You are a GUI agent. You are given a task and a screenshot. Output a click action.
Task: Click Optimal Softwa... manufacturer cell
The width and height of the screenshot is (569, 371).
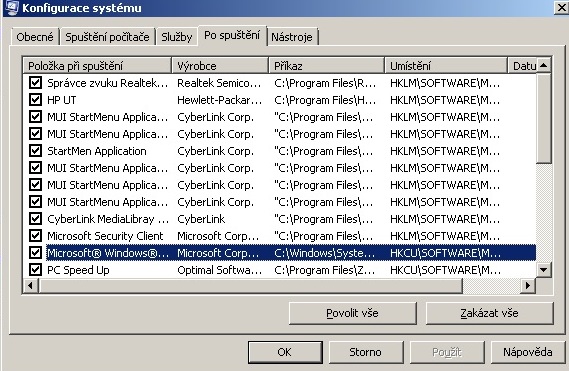click(219, 270)
